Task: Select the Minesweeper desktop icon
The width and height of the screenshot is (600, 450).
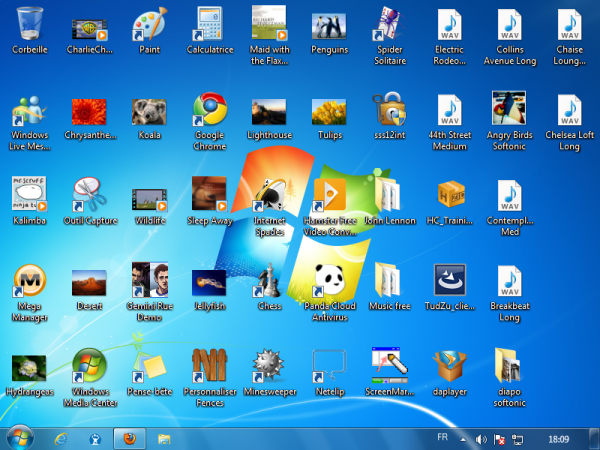Action: tap(269, 366)
